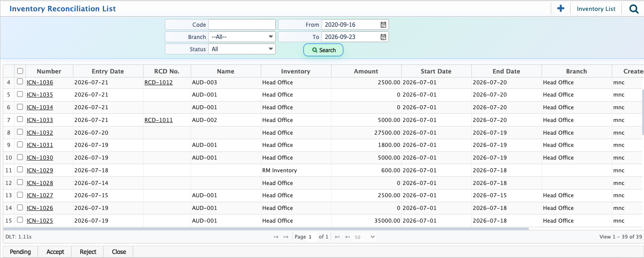Viewport: 644px width, 258px height.
Task: Open the Inventory List link
Action: (x=596, y=9)
